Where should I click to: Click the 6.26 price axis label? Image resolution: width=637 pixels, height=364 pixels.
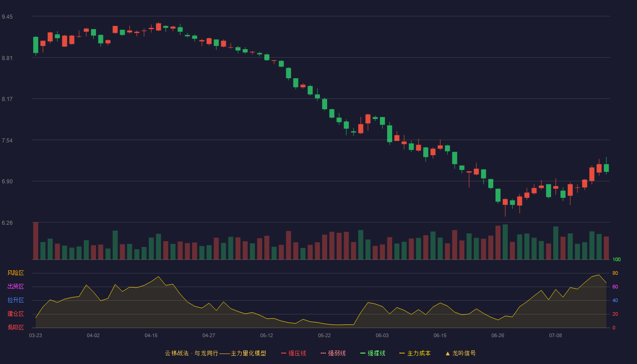(x=7, y=223)
